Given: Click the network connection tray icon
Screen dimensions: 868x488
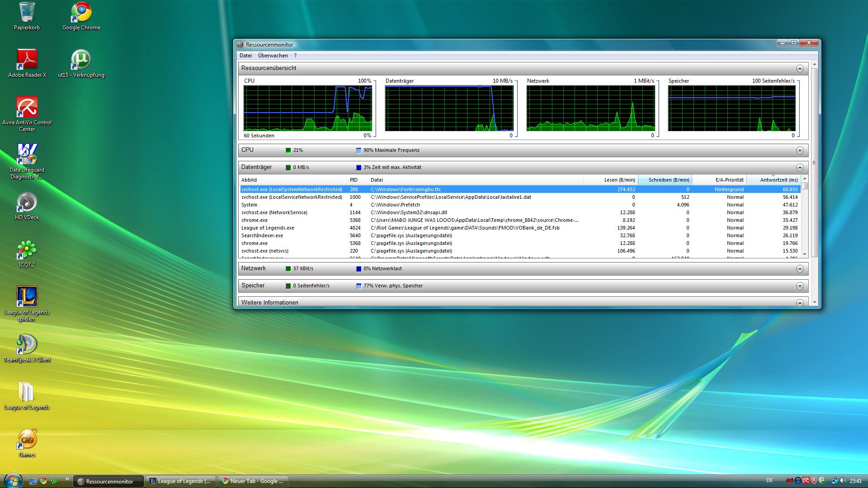Looking at the screenshot, I should (835, 481).
